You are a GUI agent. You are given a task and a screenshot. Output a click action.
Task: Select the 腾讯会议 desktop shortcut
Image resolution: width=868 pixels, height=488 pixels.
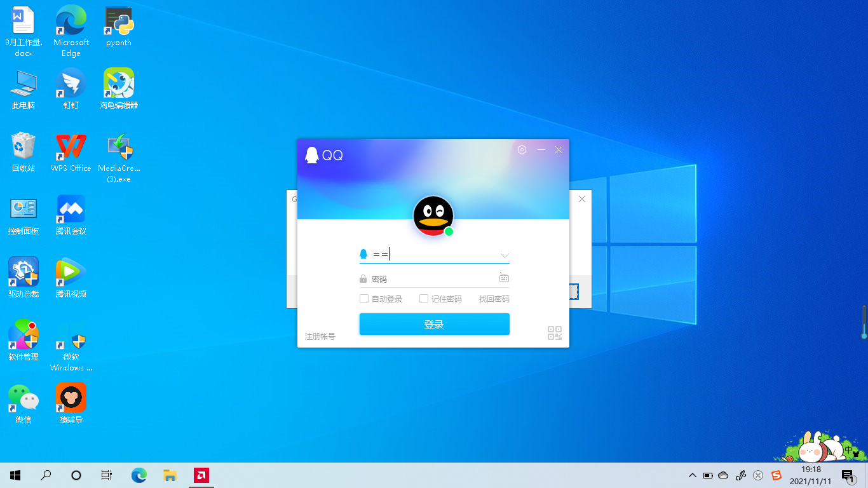pos(71,215)
